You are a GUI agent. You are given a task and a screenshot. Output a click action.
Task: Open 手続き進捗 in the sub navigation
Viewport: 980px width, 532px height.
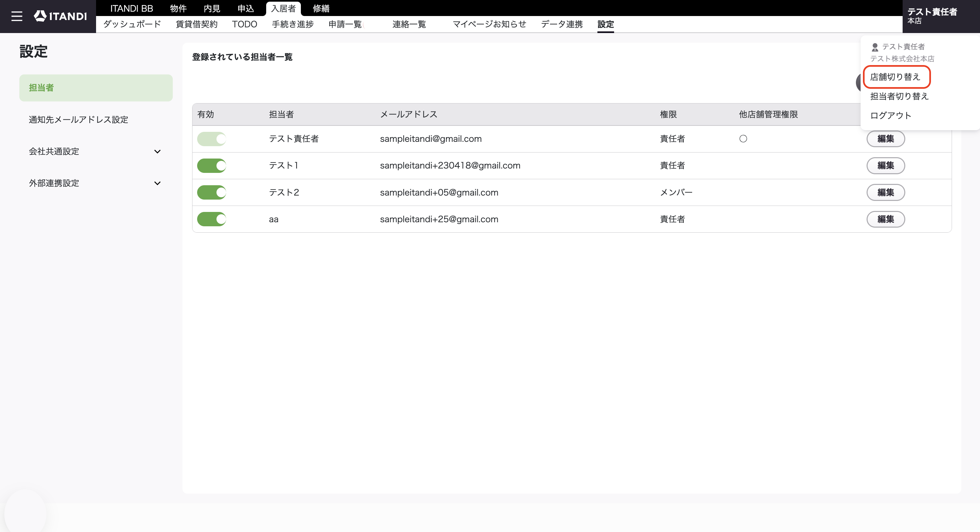293,24
